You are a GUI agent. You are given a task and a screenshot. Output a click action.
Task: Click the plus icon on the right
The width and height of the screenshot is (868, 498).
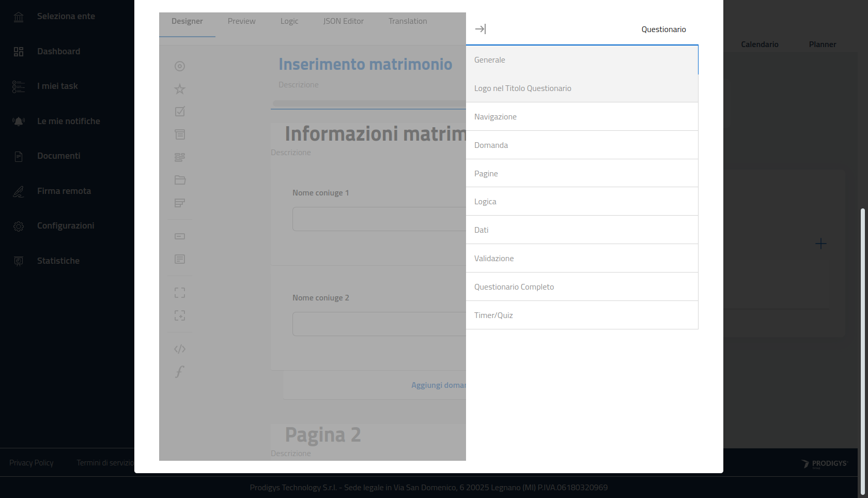[820, 244]
